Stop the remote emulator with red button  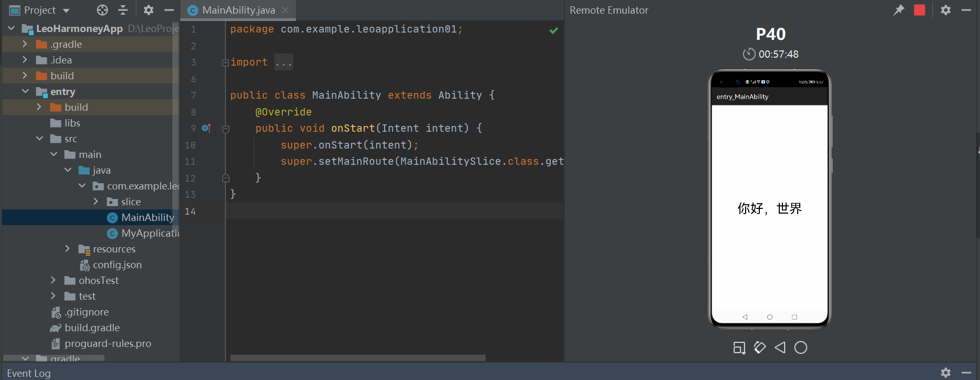[x=920, y=10]
